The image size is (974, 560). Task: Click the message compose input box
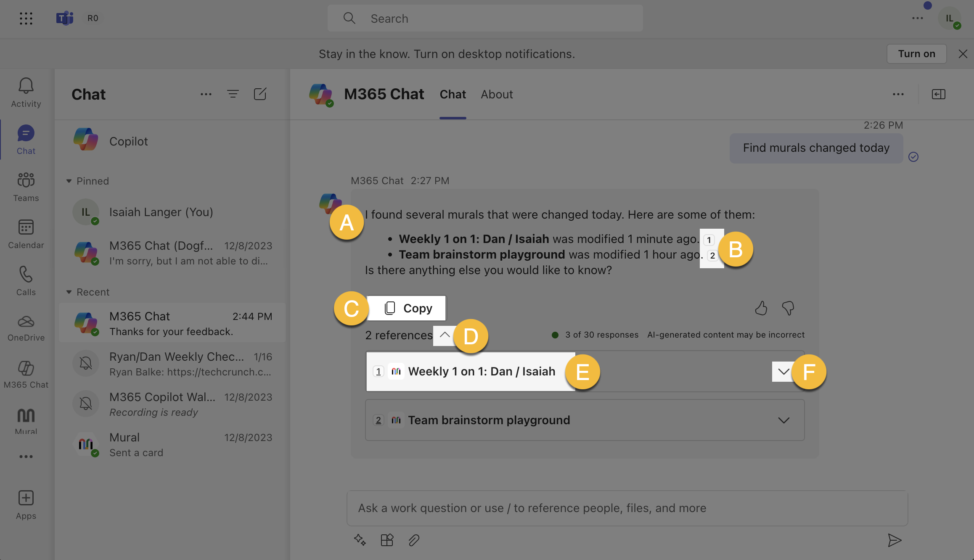point(627,508)
